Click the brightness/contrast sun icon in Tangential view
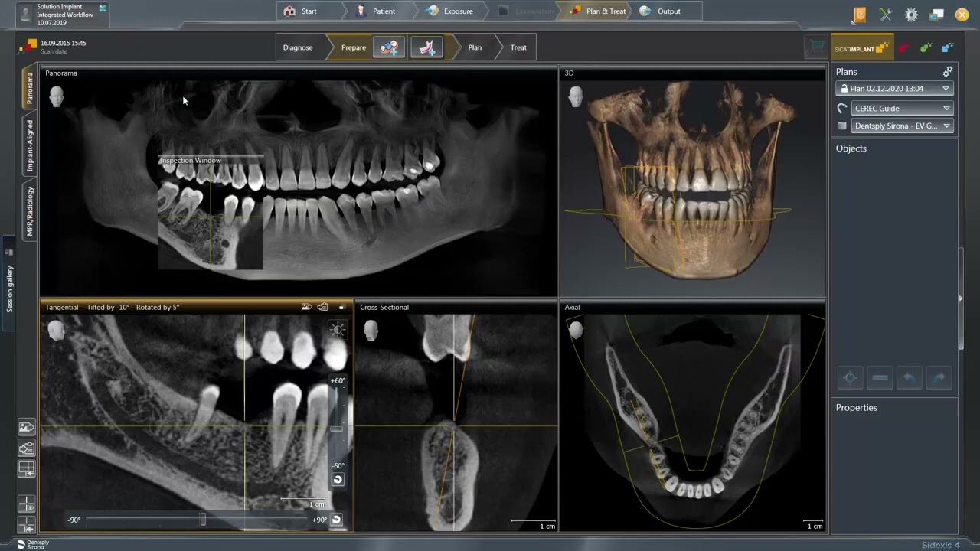 tap(338, 330)
